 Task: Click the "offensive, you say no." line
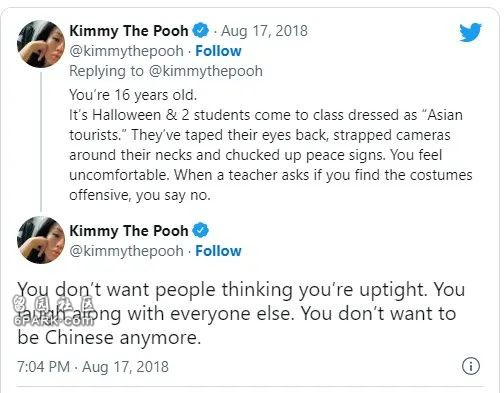click(140, 195)
